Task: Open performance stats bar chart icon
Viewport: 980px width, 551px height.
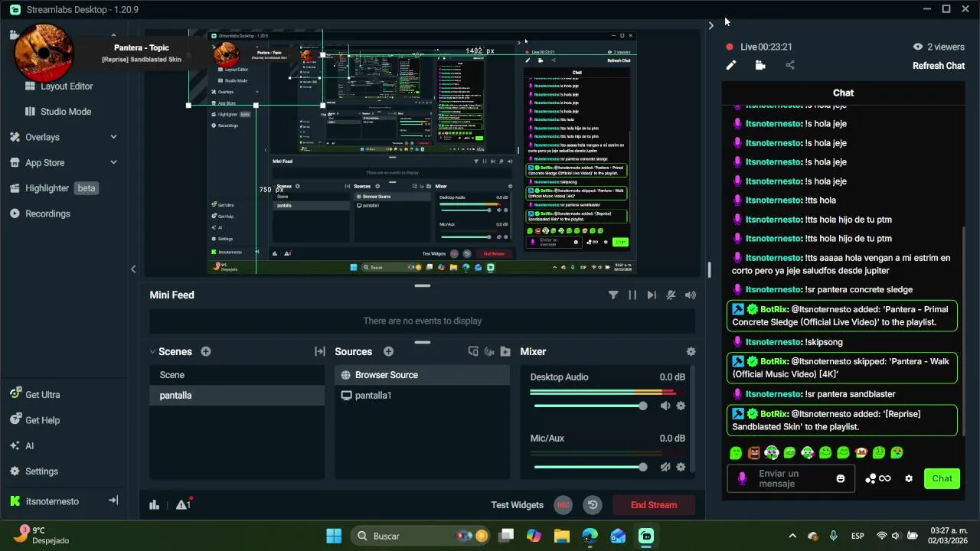Action: [155, 504]
